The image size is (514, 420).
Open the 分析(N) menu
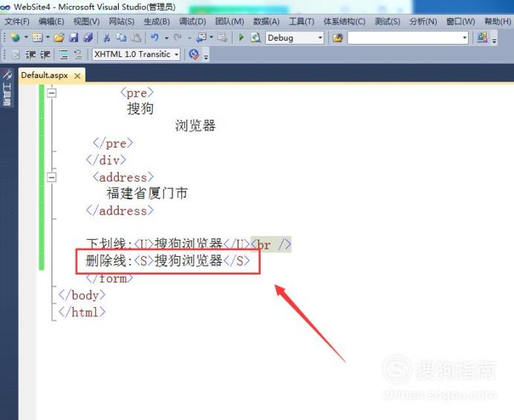423,22
